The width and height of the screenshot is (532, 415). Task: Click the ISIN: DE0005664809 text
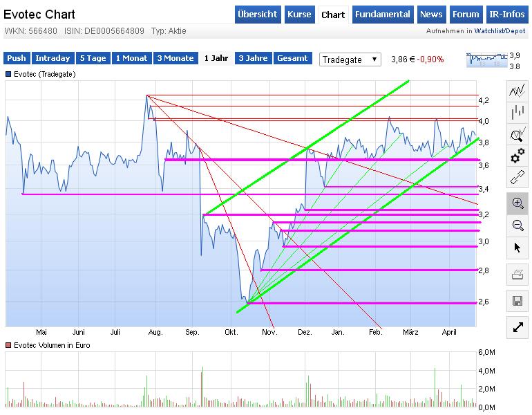coord(104,31)
